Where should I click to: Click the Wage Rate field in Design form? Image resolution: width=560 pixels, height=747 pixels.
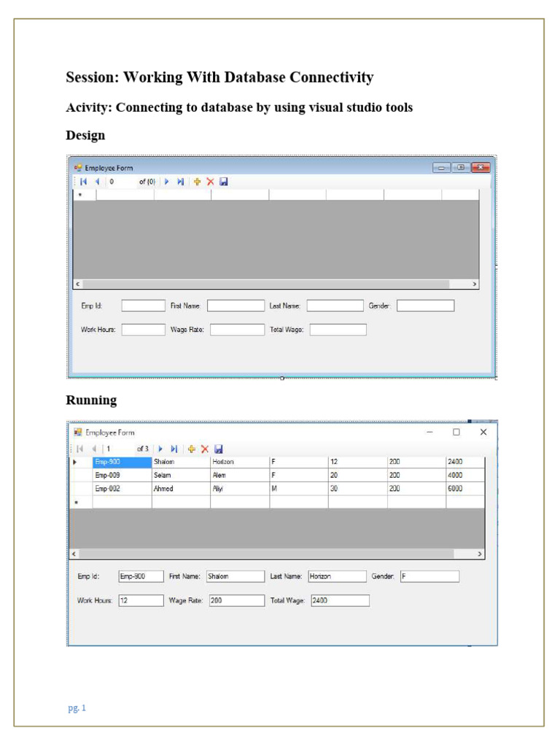(x=237, y=330)
